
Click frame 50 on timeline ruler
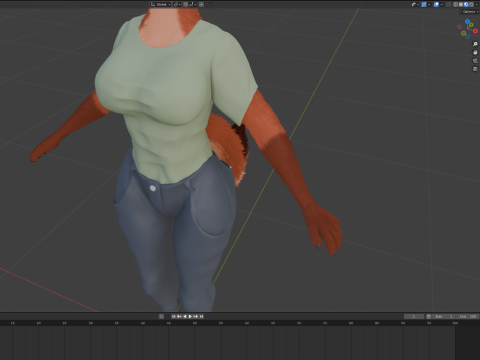point(195,323)
